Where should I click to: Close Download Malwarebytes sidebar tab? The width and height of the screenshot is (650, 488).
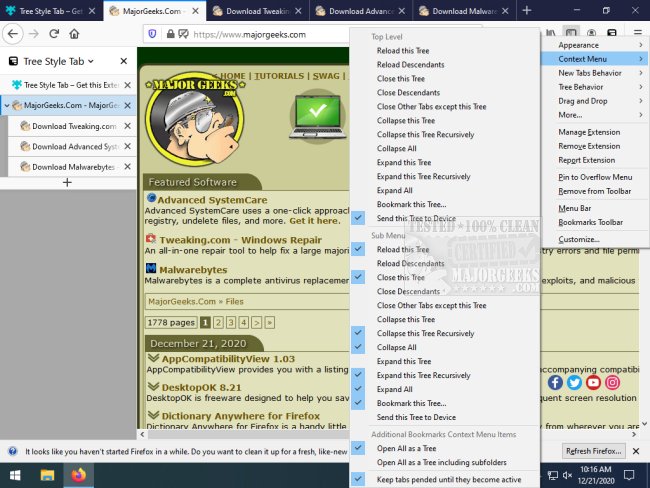(128, 167)
